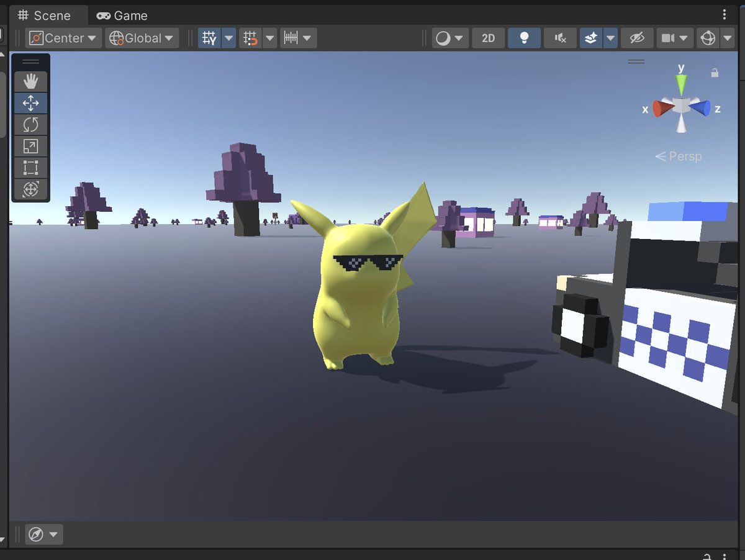Click the green Y axis cone
The width and height of the screenshot is (745, 560).
coord(681,84)
